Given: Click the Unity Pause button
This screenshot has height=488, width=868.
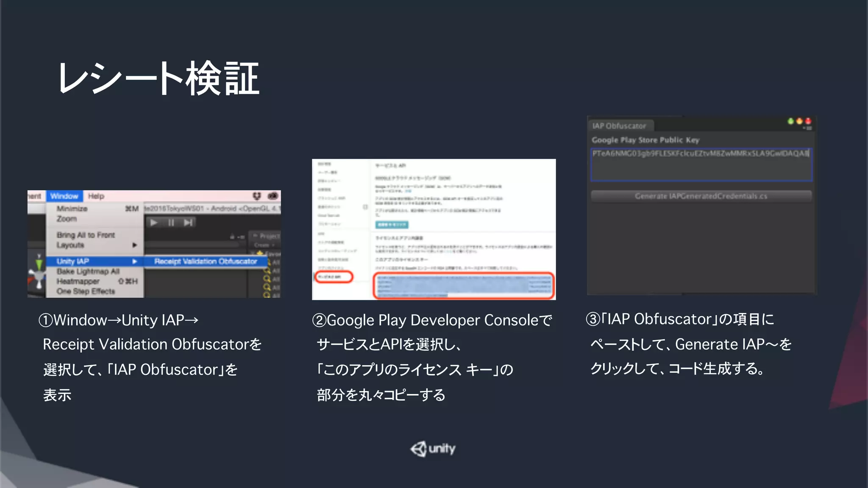Looking at the screenshot, I should (171, 222).
